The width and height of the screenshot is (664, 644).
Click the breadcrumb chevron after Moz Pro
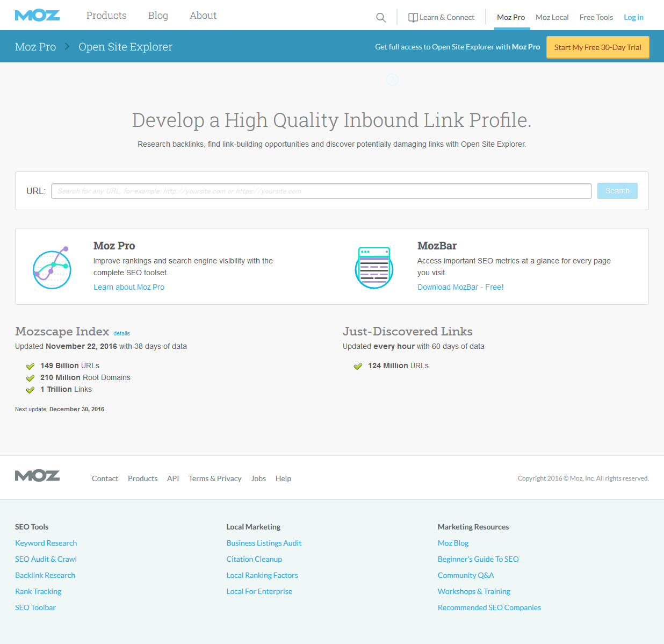pos(67,46)
